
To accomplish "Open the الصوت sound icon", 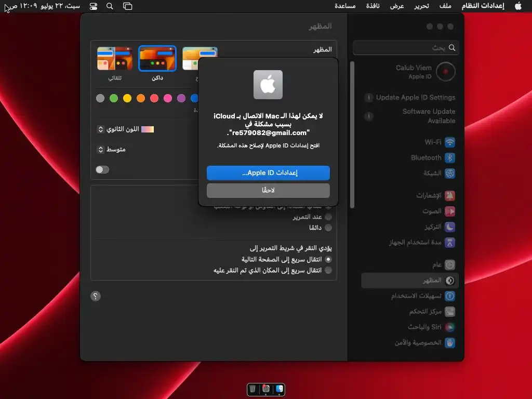I will click(449, 211).
